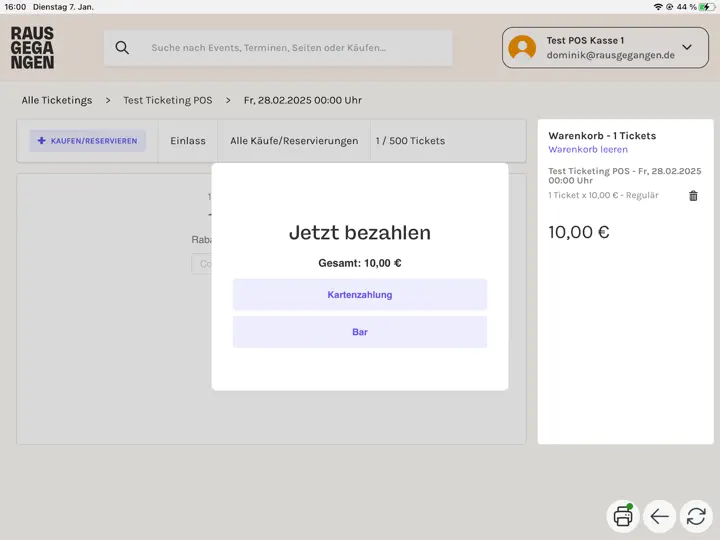Click the Warenkorb - 1 Tickets heading
Screen dimensions: 720x540
coord(602,135)
